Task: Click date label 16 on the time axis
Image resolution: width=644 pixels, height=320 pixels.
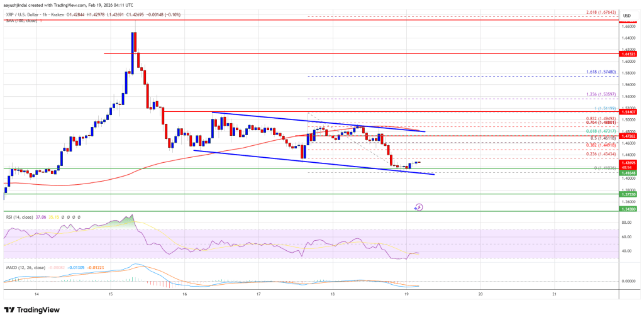Action: click(x=184, y=294)
